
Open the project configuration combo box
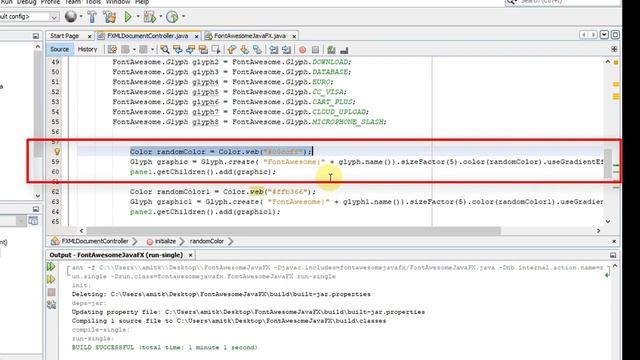(x=29, y=17)
